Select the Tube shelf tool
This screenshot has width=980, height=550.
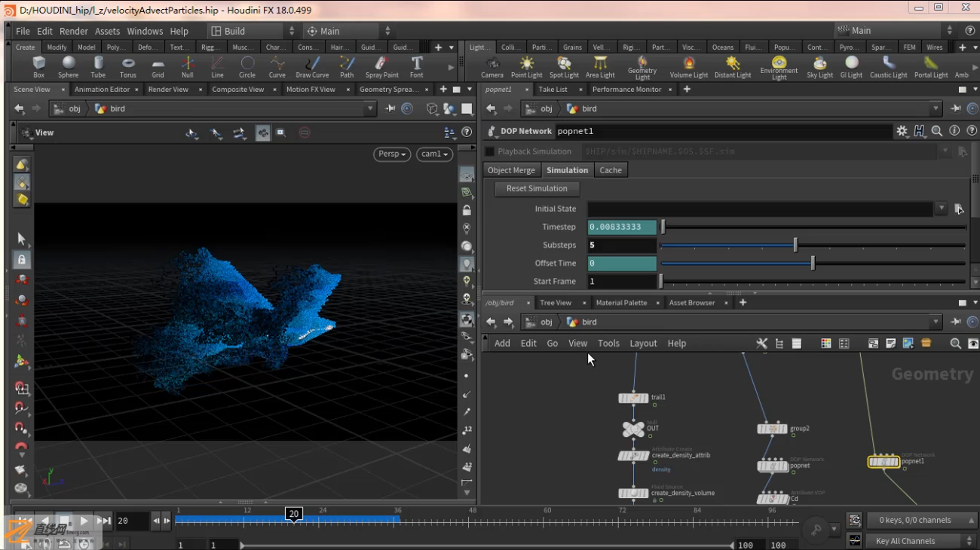click(98, 67)
